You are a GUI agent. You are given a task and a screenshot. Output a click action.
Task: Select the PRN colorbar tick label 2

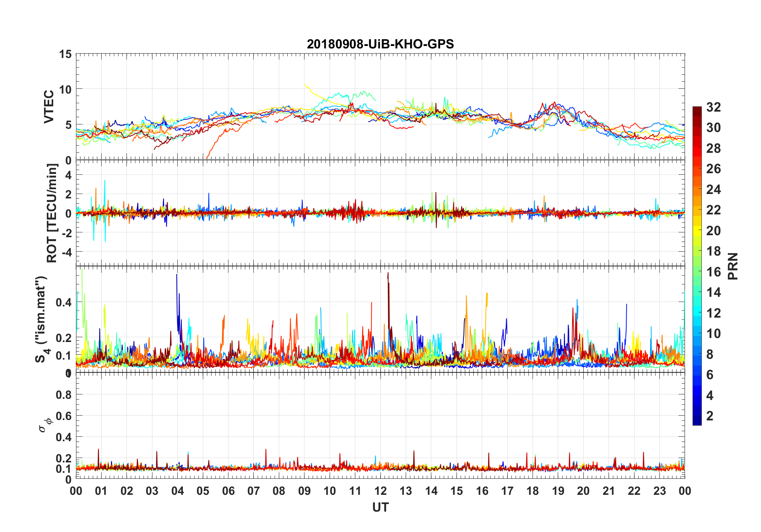click(x=710, y=416)
